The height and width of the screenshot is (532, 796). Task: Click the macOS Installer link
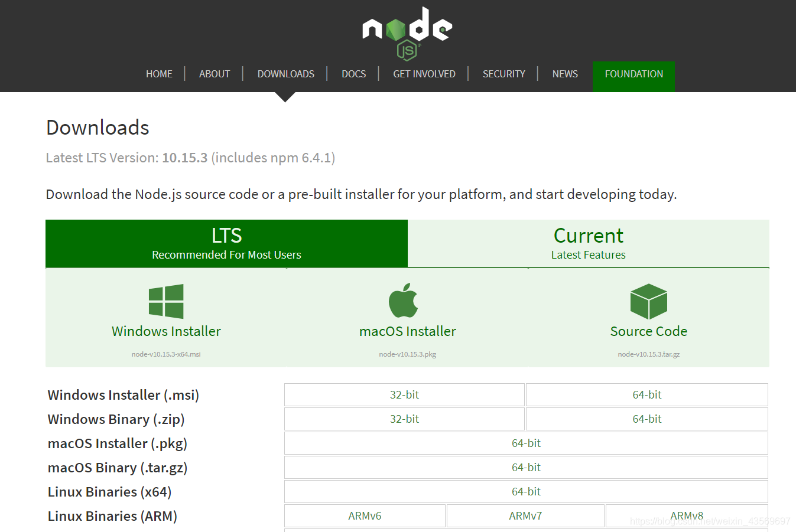coord(408,331)
